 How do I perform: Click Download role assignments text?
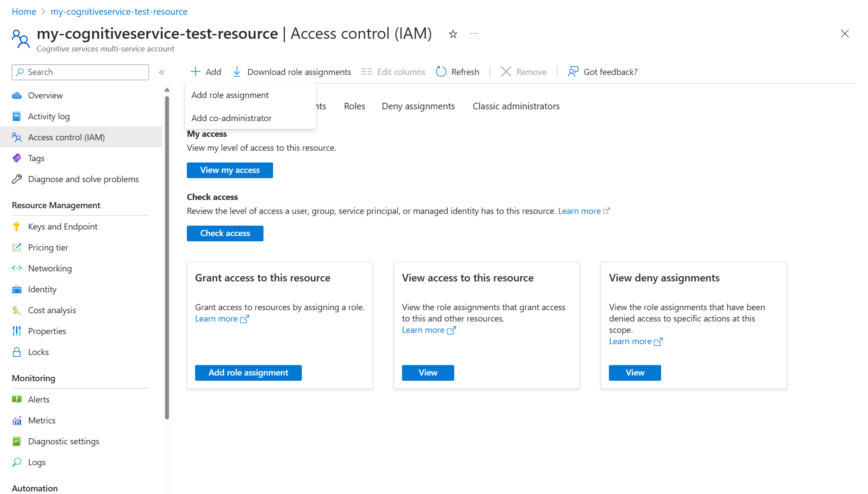(299, 72)
